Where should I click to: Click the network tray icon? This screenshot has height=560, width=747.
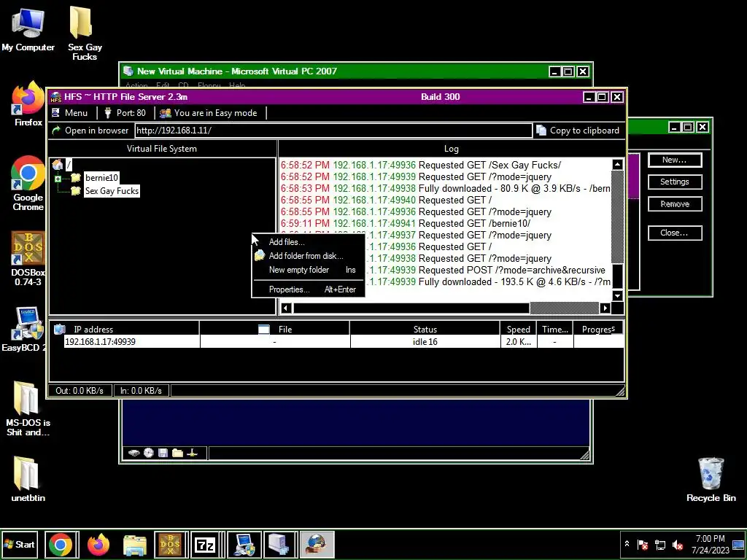659,545
